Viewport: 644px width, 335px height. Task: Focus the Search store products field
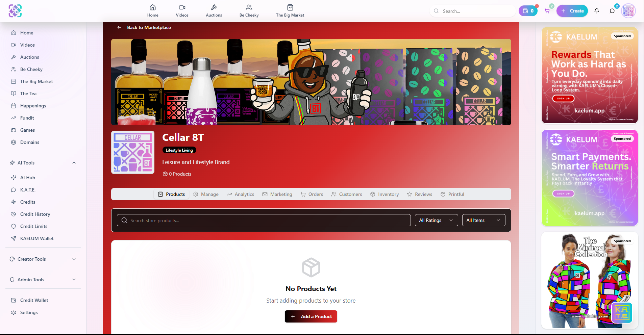coord(264,220)
